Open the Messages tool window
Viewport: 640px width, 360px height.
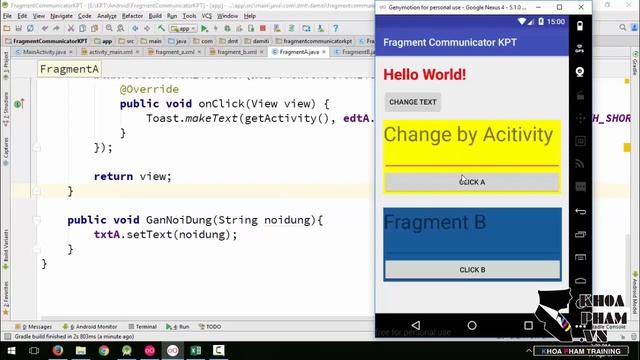pyautogui.click(x=33, y=327)
